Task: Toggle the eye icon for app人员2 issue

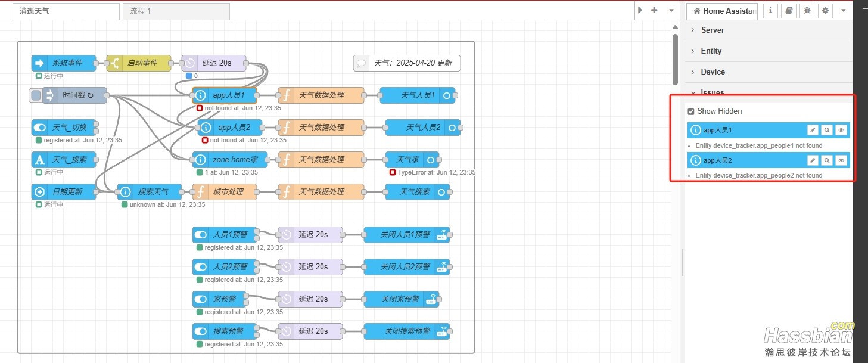Action: tap(841, 160)
